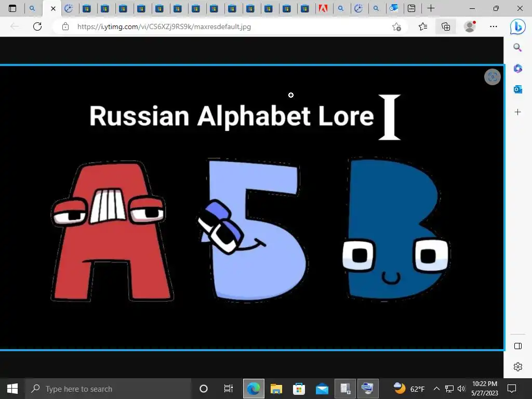Open Bing Chat sidebar button
Viewport: 532px width, 399px height.
point(518,26)
